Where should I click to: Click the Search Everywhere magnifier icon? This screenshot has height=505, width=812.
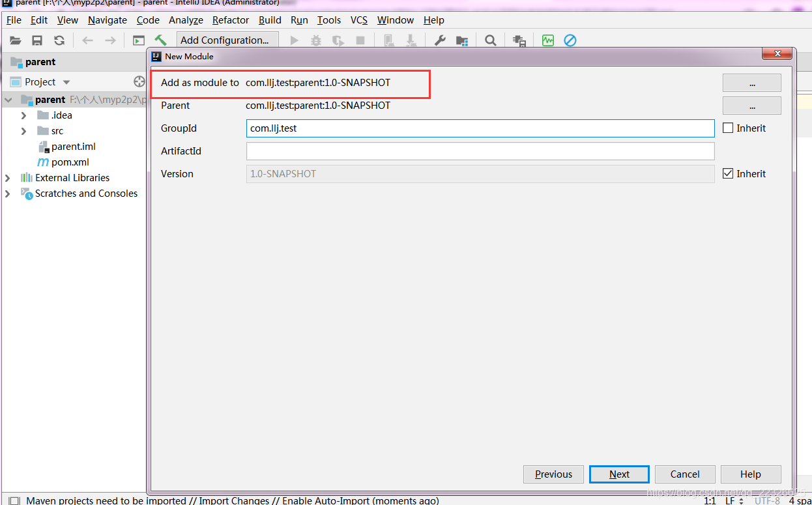[491, 40]
